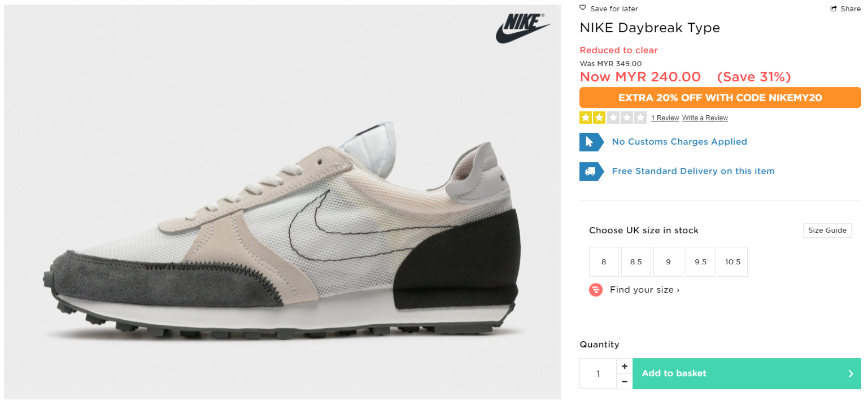Screen dimensions: 868x405
Task: Click the Find your size filter icon
Action: pos(596,290)
